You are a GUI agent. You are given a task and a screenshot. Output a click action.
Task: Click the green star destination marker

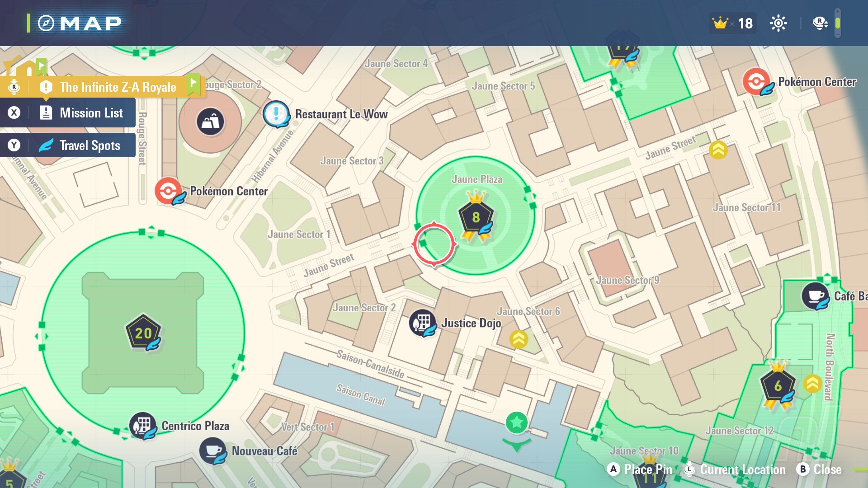point(516,423)
